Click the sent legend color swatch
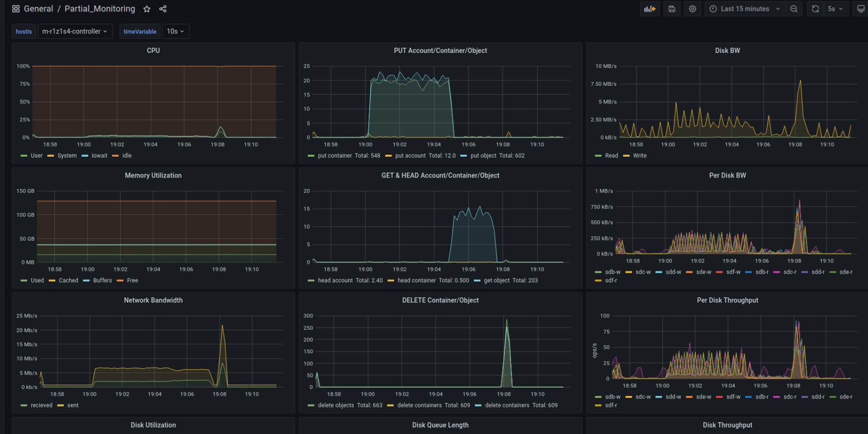 tap(60, 406)
